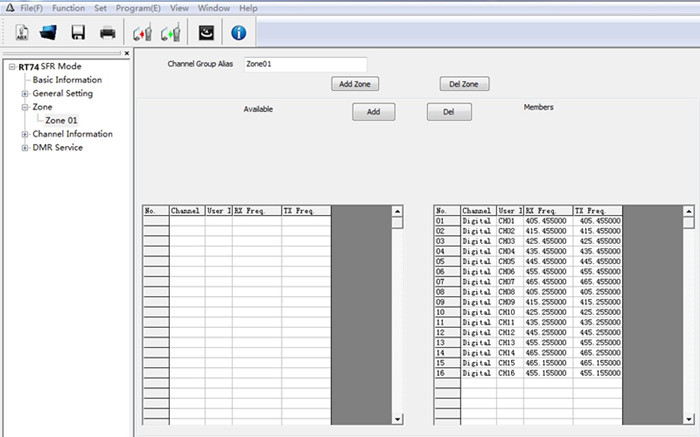Select RT74 SFR Mode root item
Image resolution: width=700 pixels, height=437 pixels.
(x=50, y=67)
